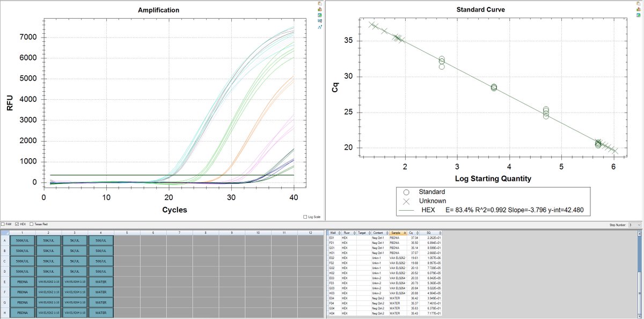Click the select-all corner of the plate grid
The width and height of the screenshot is (644, 319).
point(4,233)
